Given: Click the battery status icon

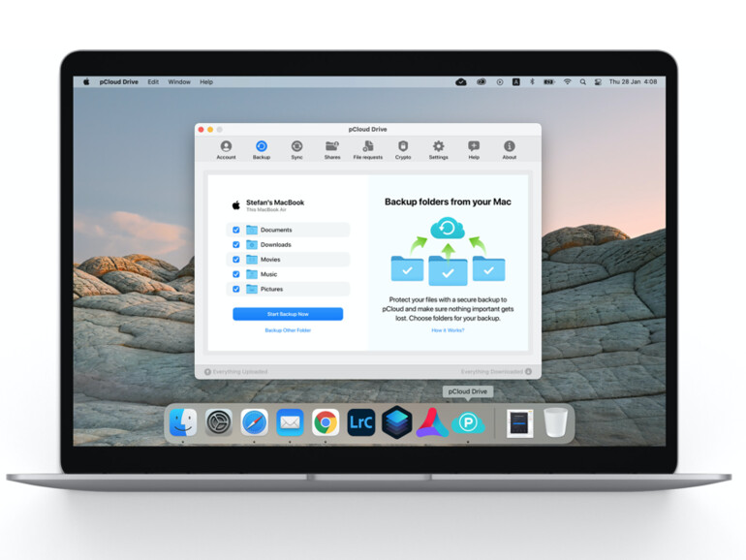Looking at the screenshot, I should 549,81.
